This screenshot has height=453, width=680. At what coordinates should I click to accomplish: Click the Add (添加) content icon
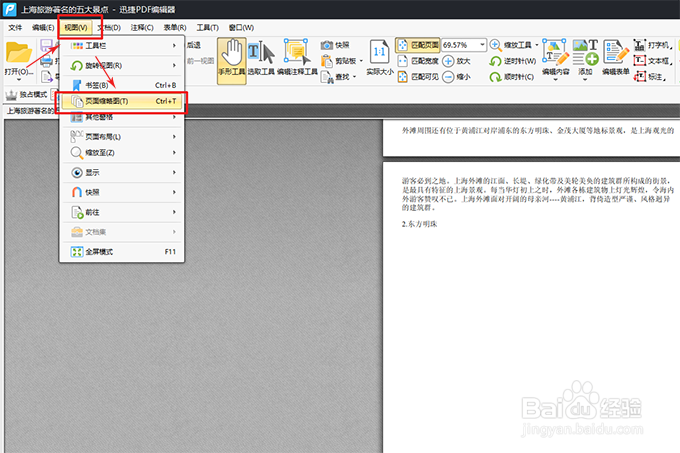point(585,53)
